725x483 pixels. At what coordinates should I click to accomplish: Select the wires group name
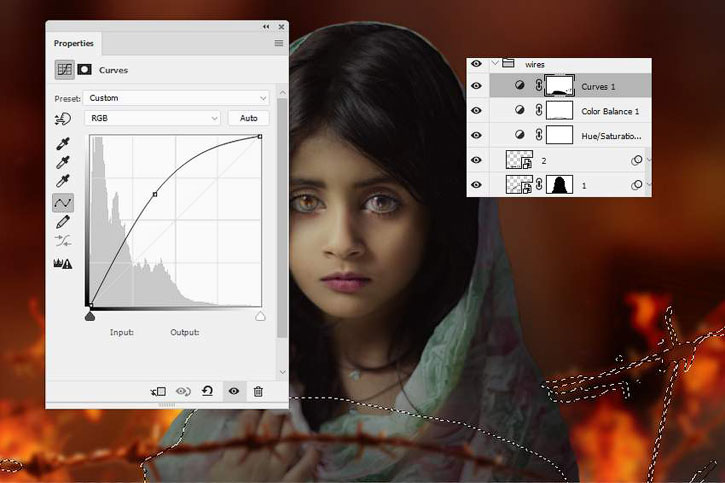click(x=535, y=64)
